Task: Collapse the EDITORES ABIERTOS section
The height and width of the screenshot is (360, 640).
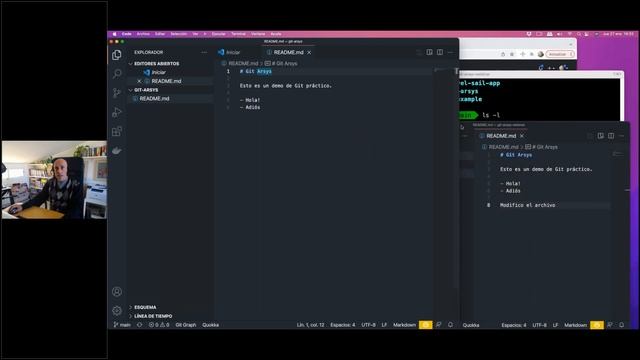Action: tap(156, 64)
